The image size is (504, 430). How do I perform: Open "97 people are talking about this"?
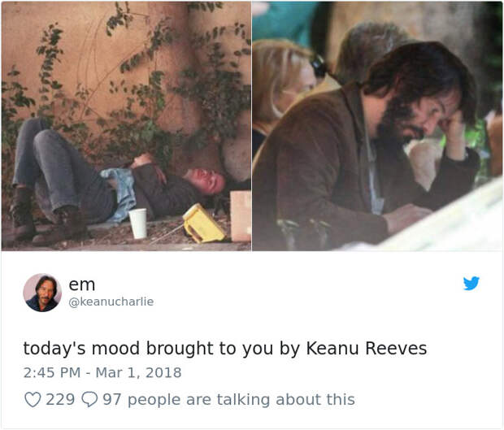click(229, 399)
